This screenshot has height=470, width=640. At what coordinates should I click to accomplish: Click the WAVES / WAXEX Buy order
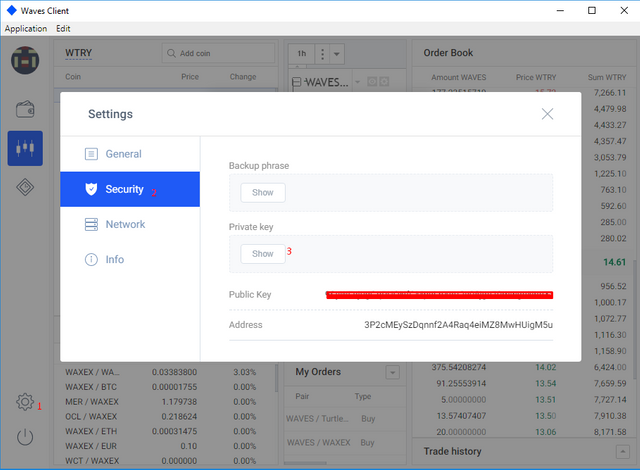(344, 443)
